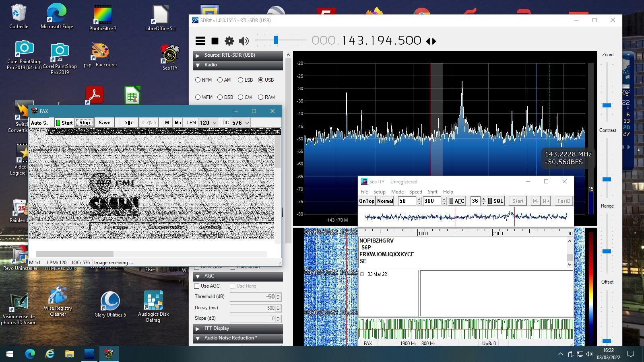Open the SDR# hamburger menu

[x=200, y=41]
